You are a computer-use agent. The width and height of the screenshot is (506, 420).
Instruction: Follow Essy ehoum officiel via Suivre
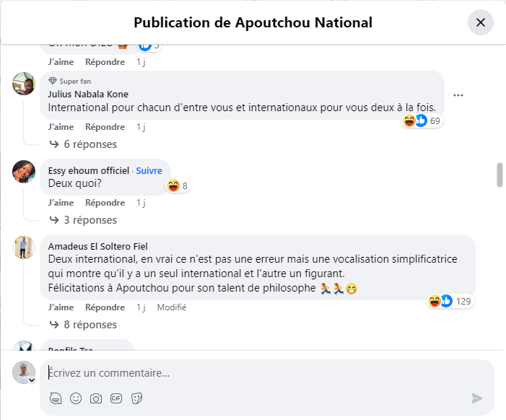(x=149, y=170)
